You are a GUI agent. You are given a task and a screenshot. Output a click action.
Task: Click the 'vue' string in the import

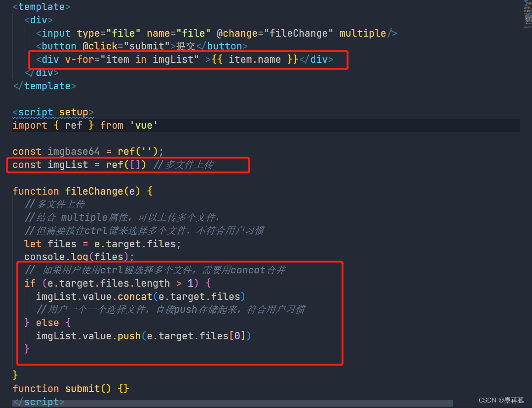(x=143, y=125)
